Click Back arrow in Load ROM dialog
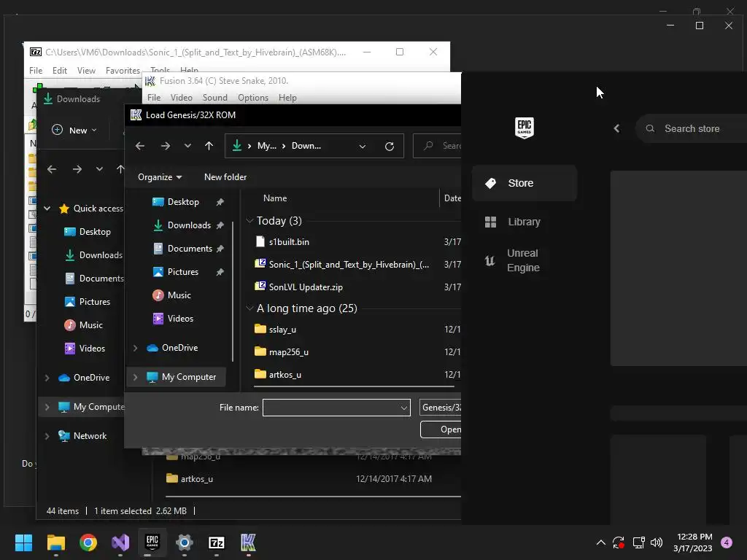 click(x=140, y=146)
